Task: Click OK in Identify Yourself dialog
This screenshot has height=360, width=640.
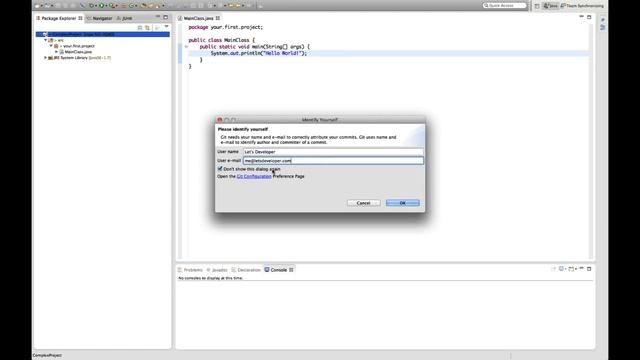Action: [402, 203]
